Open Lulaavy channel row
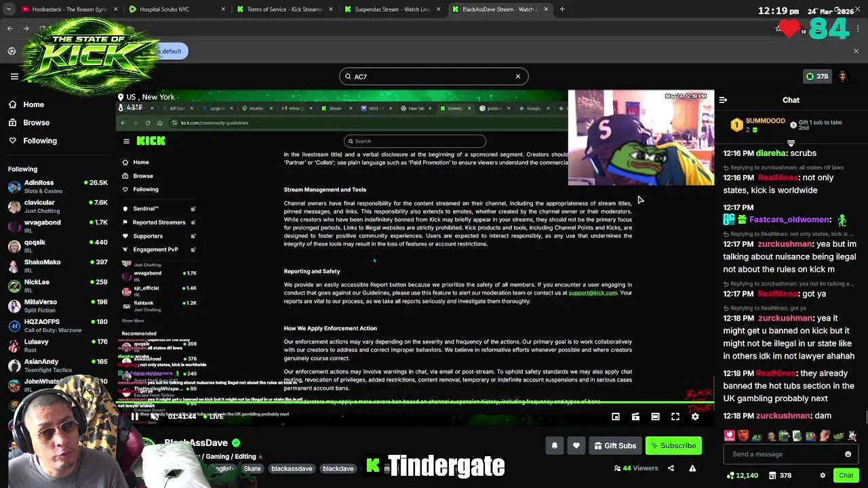 (58, 345)
